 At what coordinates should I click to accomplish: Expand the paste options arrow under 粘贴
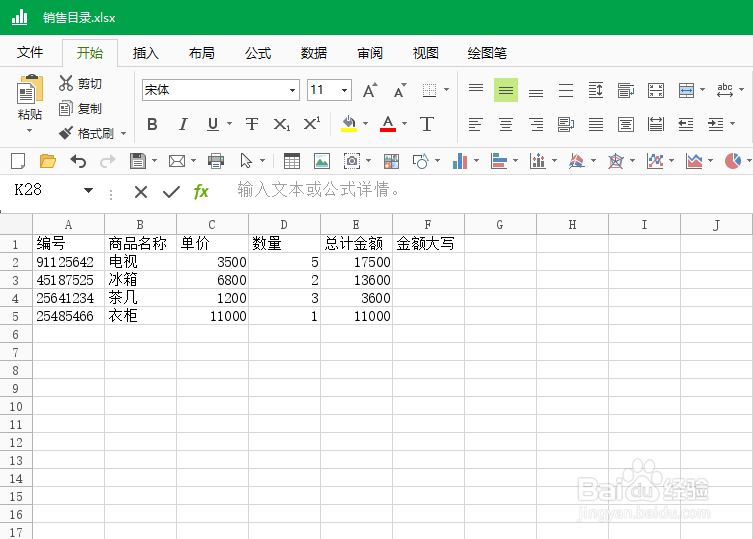29,131
